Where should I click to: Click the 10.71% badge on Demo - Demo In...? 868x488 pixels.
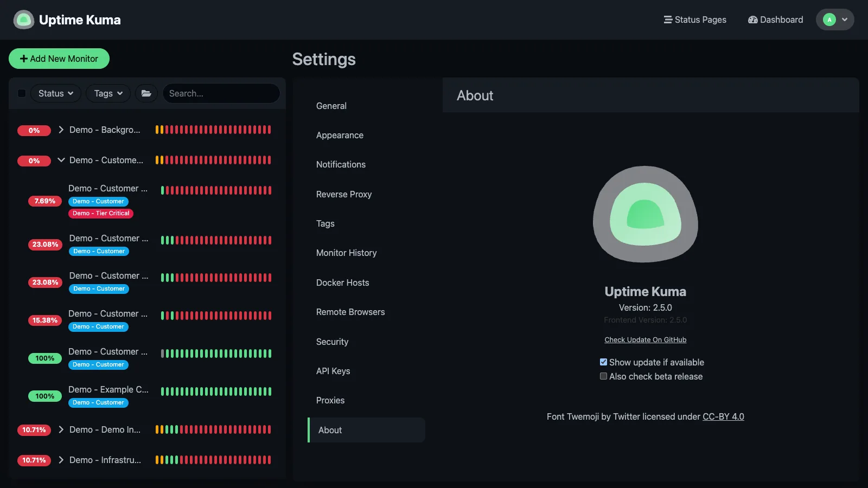(x=34, y=430)
